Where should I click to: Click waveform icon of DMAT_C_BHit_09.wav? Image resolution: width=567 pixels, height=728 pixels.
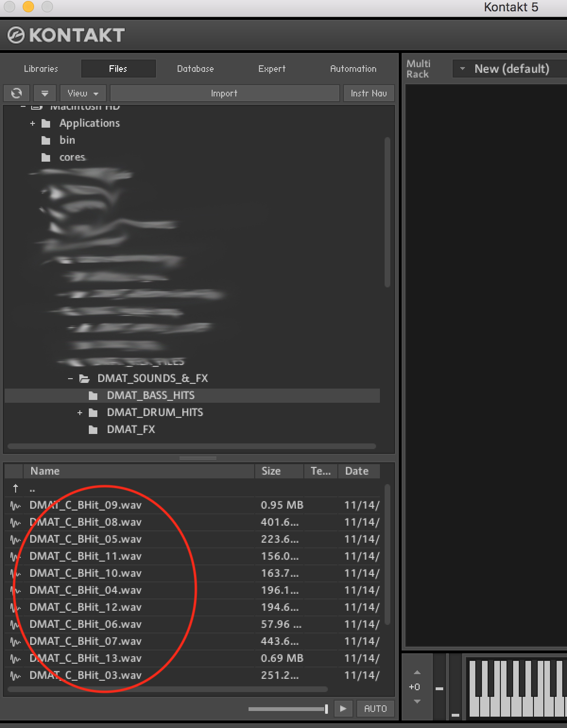(x=16, y=506)
